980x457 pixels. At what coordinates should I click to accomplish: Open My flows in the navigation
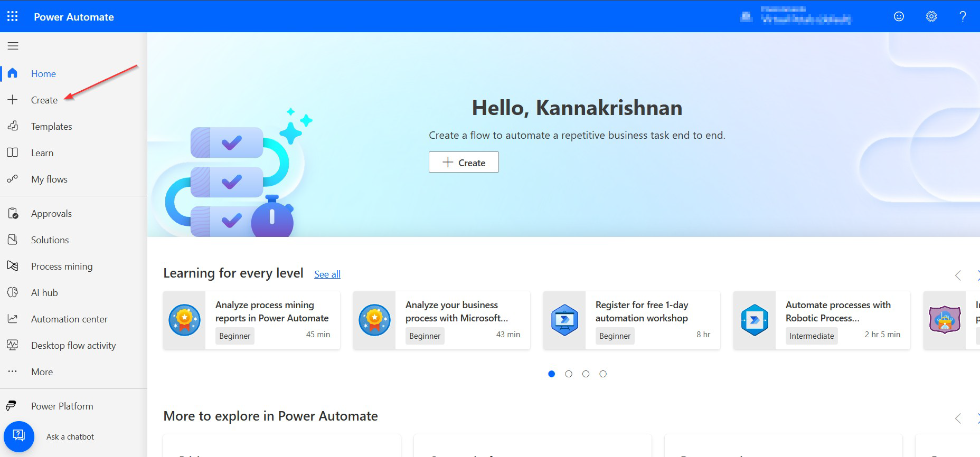(49, 179)
